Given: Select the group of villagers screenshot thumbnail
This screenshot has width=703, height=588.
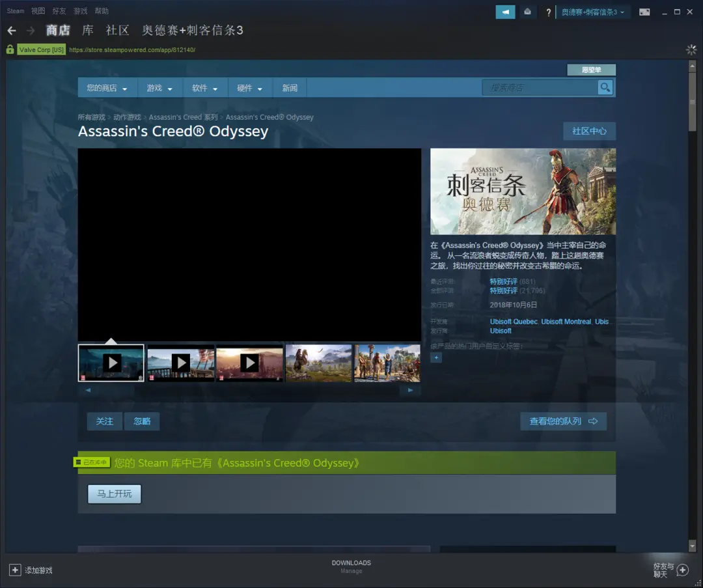Looking at the screenshot, I should point(387,363).
